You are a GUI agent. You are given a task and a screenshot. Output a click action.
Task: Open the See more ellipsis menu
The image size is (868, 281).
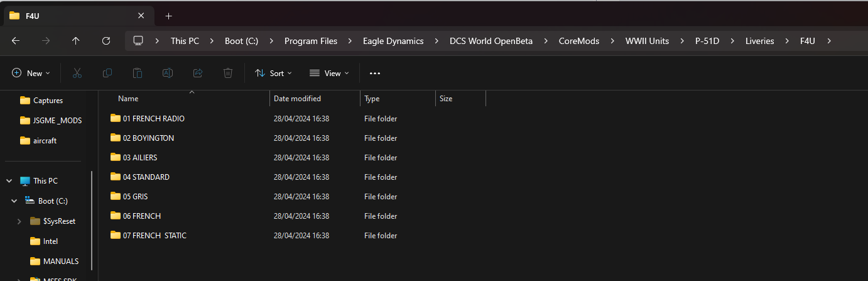pyautogui.click(x=375, y=73)
